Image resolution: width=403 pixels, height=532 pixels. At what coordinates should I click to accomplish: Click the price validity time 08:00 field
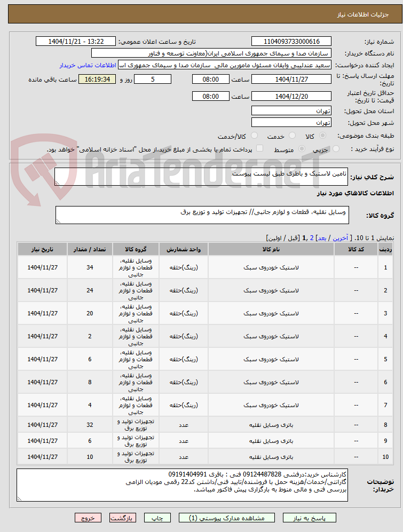tap(210, 97)
